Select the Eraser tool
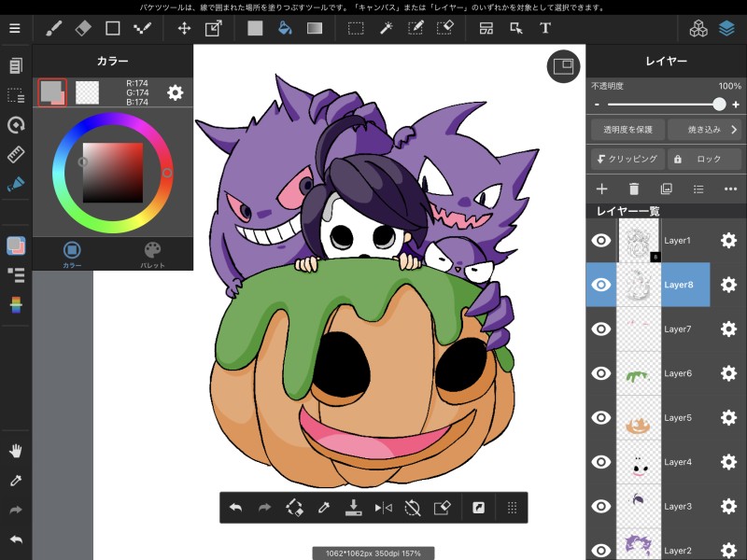 click(83, 28)
